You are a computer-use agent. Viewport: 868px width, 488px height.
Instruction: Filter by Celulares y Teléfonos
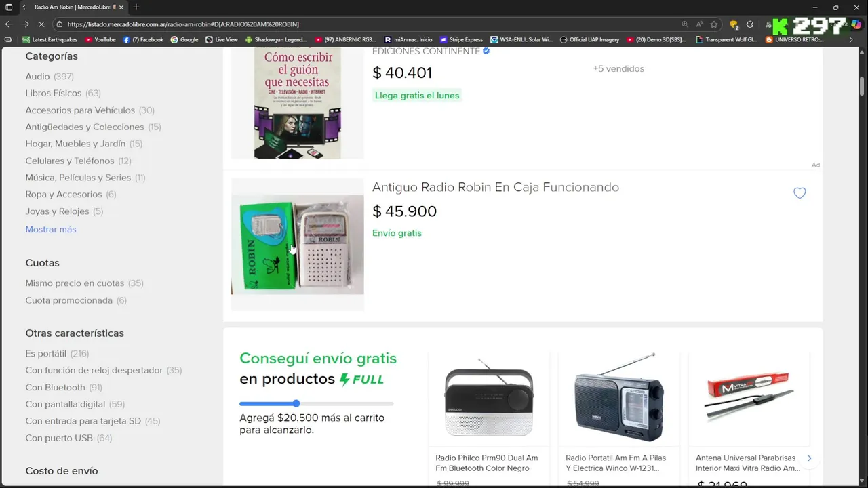tap(79, 161)
